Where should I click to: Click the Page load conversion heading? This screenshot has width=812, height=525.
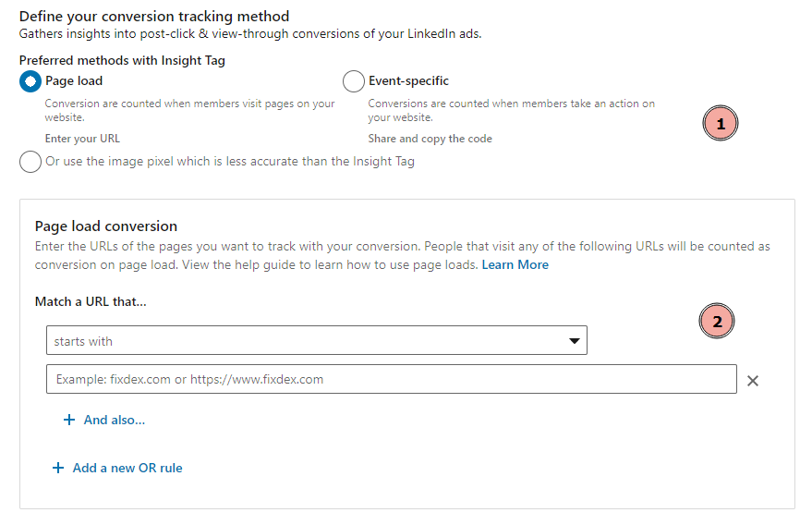click(x=106, y=226)
